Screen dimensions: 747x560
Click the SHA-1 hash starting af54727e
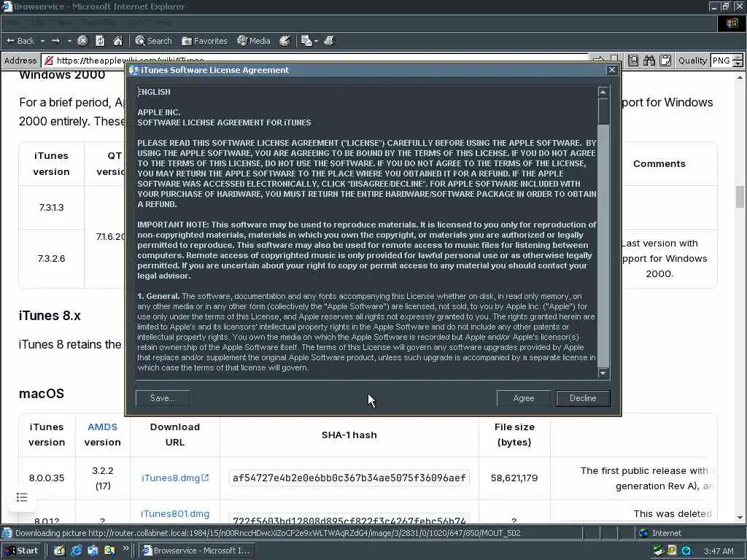[349, 478]
